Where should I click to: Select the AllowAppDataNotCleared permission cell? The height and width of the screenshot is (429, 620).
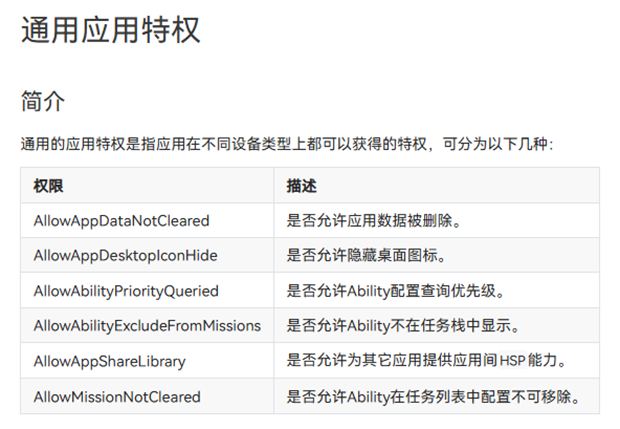click(121, 220)
